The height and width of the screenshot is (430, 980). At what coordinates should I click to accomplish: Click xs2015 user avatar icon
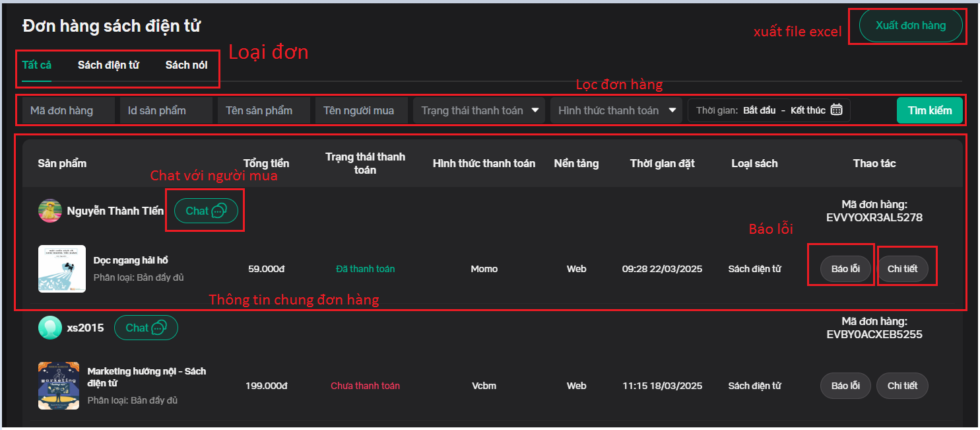tap(50, 328)
